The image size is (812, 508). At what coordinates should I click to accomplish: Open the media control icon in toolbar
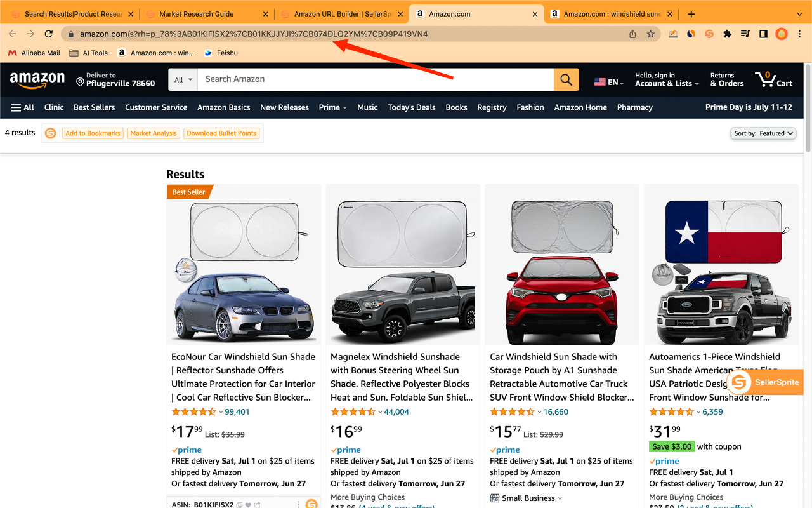pyautogui.click(x=745, y=34)
